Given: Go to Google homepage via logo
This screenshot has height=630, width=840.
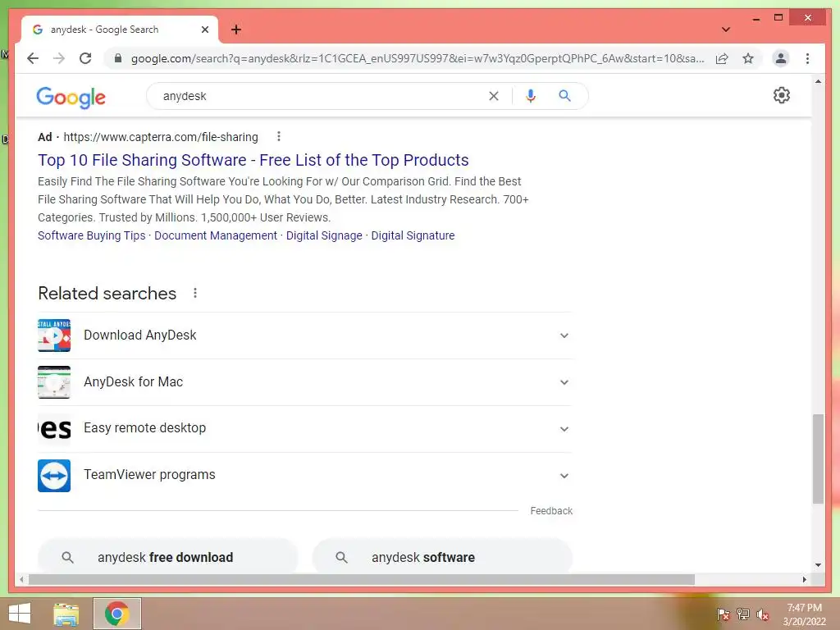Looking at the screenshot, I should (71, 97).
